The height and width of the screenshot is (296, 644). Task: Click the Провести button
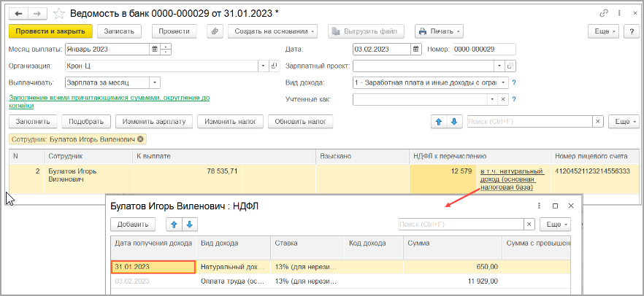pos(174,31)
